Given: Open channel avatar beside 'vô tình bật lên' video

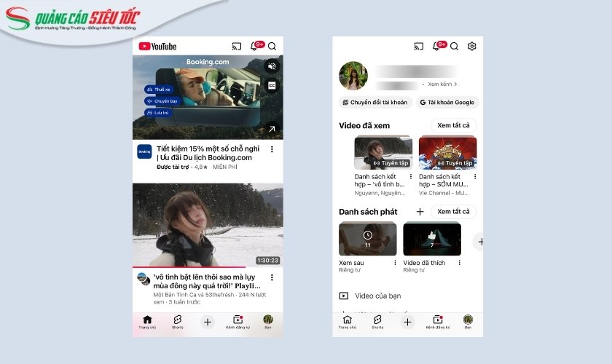Looking at the screenshot, I should click(144, 279).
